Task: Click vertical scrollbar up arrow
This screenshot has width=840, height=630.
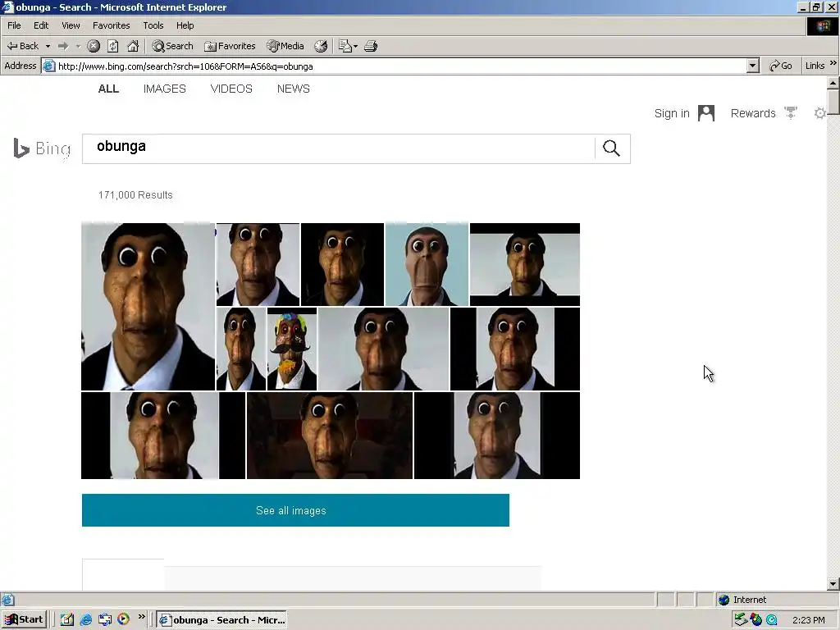Action: coord(833,83)
